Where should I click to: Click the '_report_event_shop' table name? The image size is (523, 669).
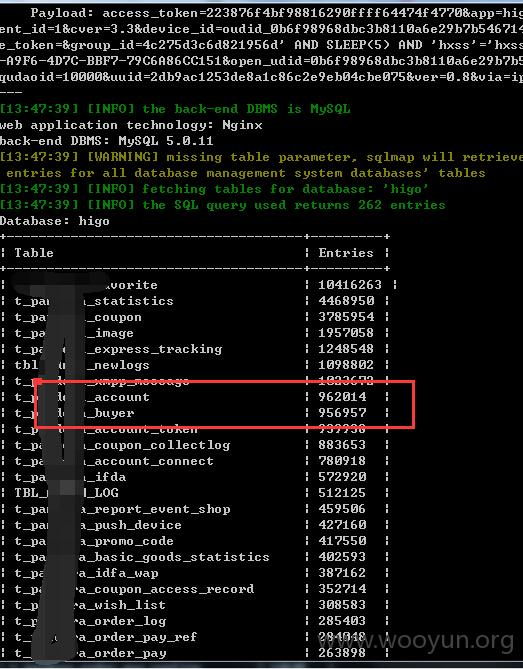click(x=122, y=509)
